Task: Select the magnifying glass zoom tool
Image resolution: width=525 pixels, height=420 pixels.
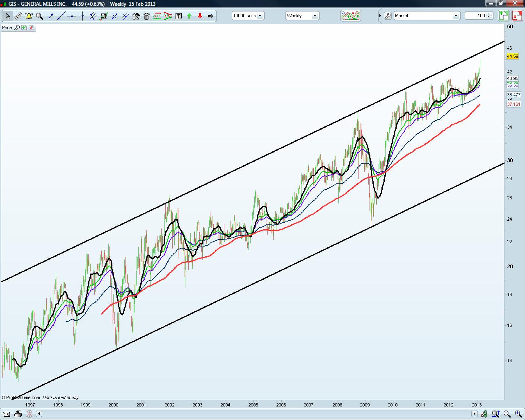Action: pyautogui.click(x=39, y=16)
